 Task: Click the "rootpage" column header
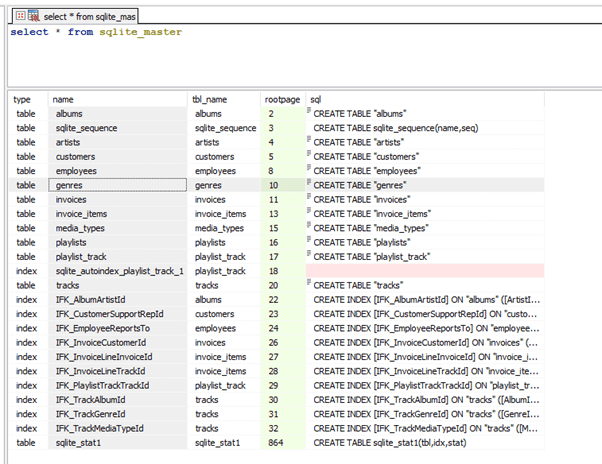coord(282,99)
